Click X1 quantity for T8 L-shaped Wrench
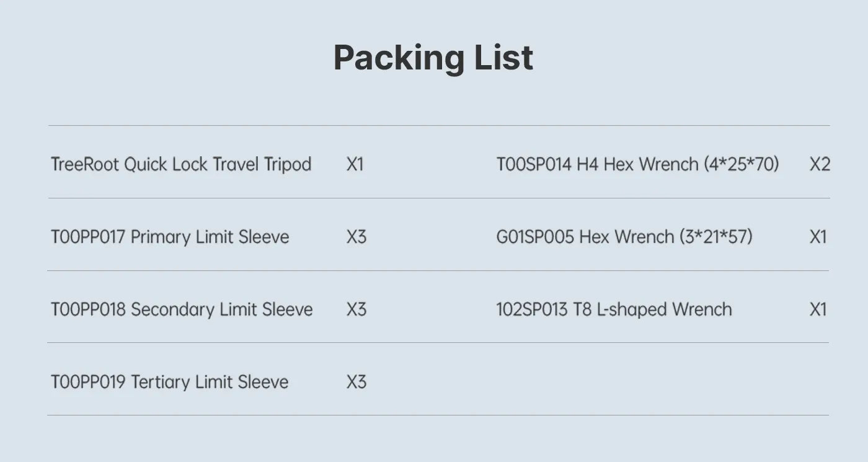 coord(818,309)
